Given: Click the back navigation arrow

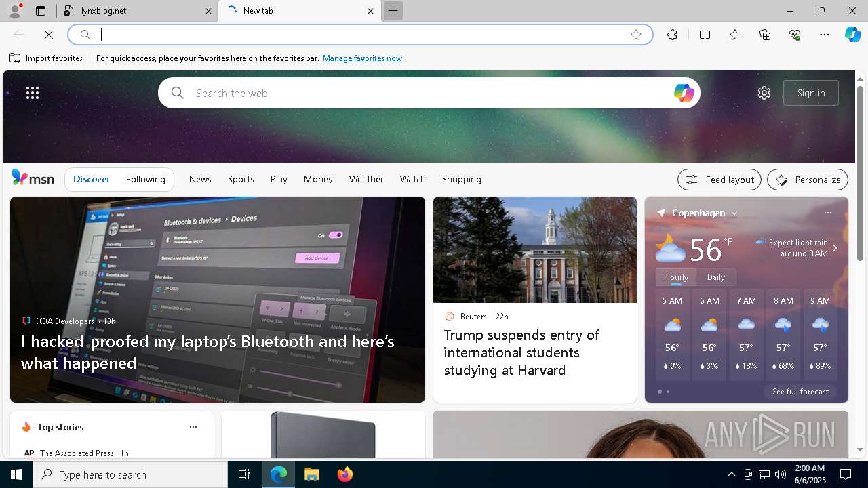Looking at the screenshot, I should point(19,35).
